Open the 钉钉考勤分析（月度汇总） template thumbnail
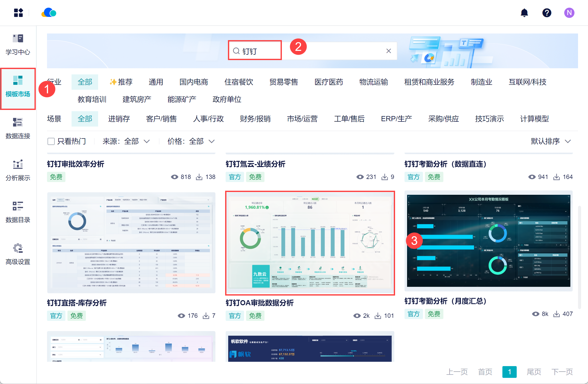This screenshot has width=588, height=384. pyautogui.click(x=489, y=241)
